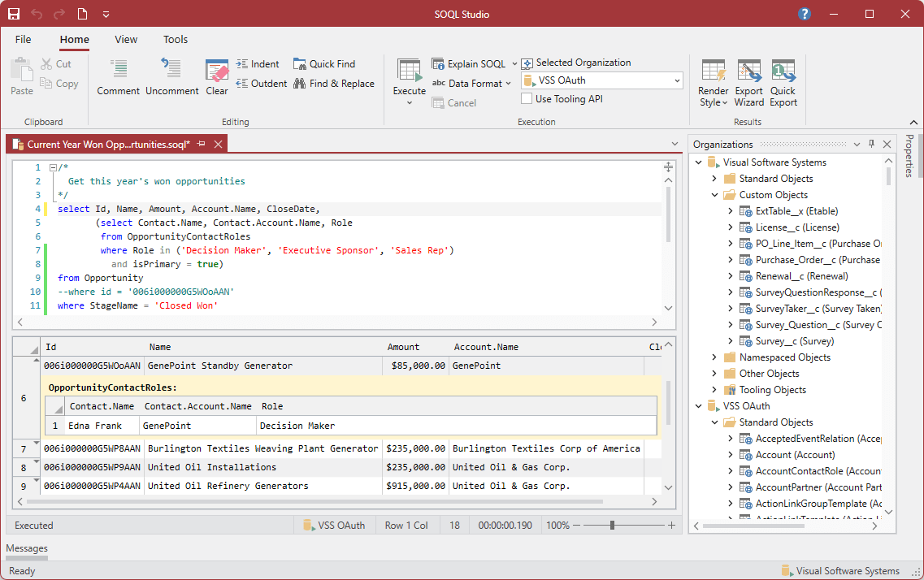The image size is (924, 580).
Task: Click the zoom out minus button
Action: pos(576,526)
